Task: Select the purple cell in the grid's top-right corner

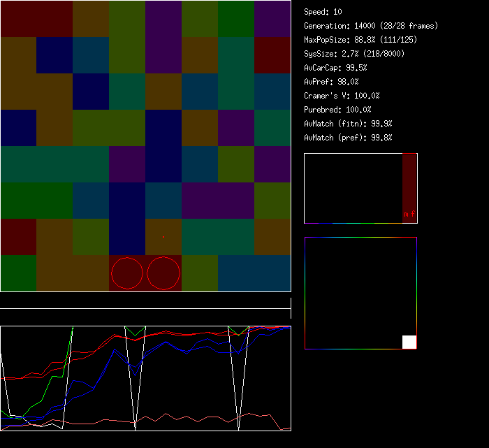Action: pyautogui.click(x=272, y=19)
